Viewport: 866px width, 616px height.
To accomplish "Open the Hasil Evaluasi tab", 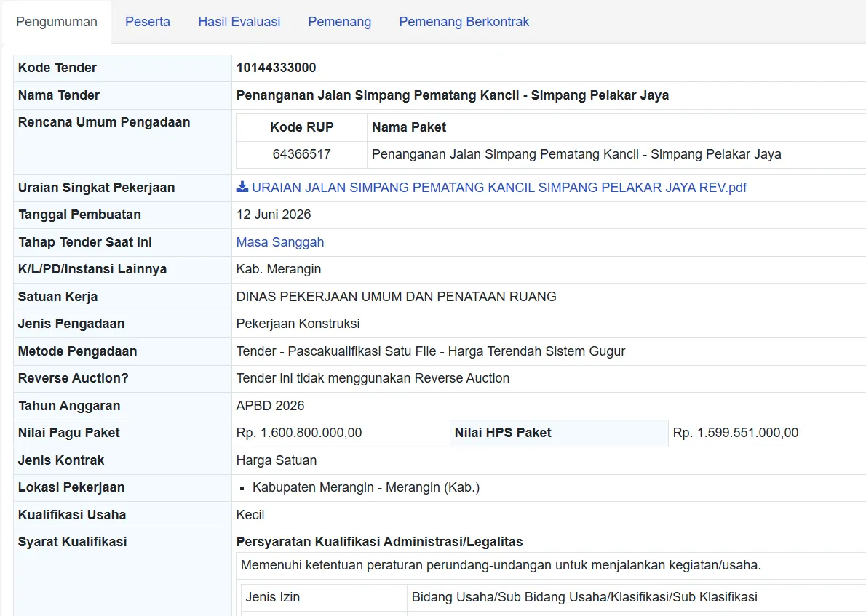I will coord(239,22).
